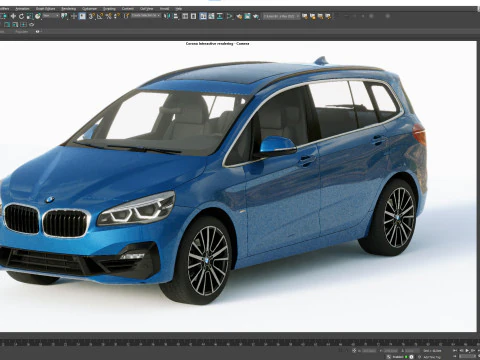Open the Material Editor

[x=230, y=16]
